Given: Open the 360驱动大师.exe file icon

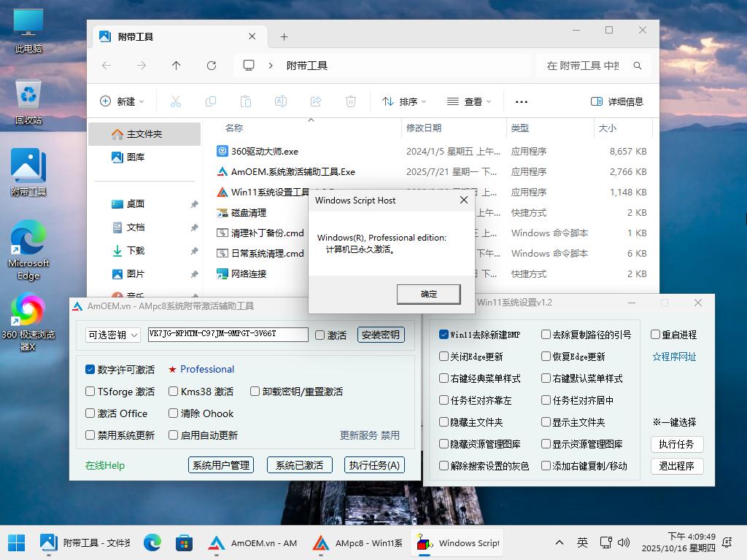Looking at the screenshot, I should click(223, 152).
